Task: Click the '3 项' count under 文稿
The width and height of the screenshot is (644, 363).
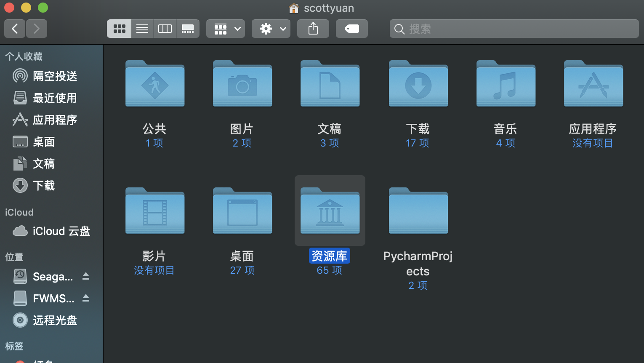Action: tap(330, 143)
